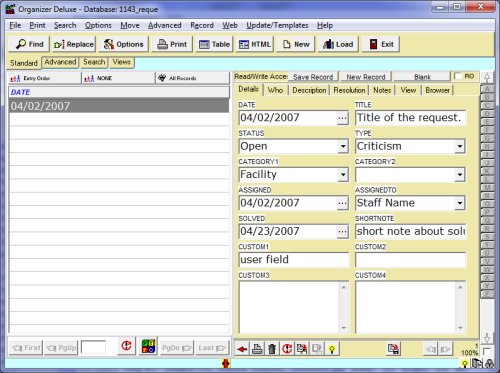Click the Exit toolbar button
The width and height of the screenshot is (500, 373).
[381, 44]
